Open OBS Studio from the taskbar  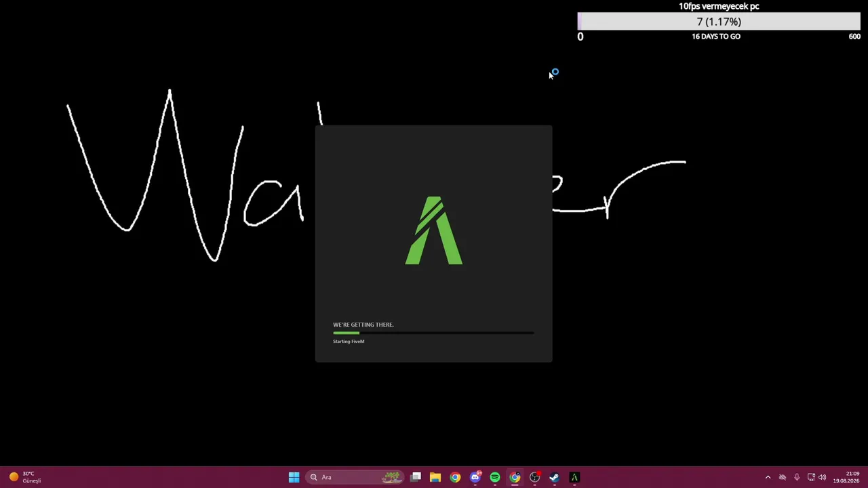(x=535, y=477)
